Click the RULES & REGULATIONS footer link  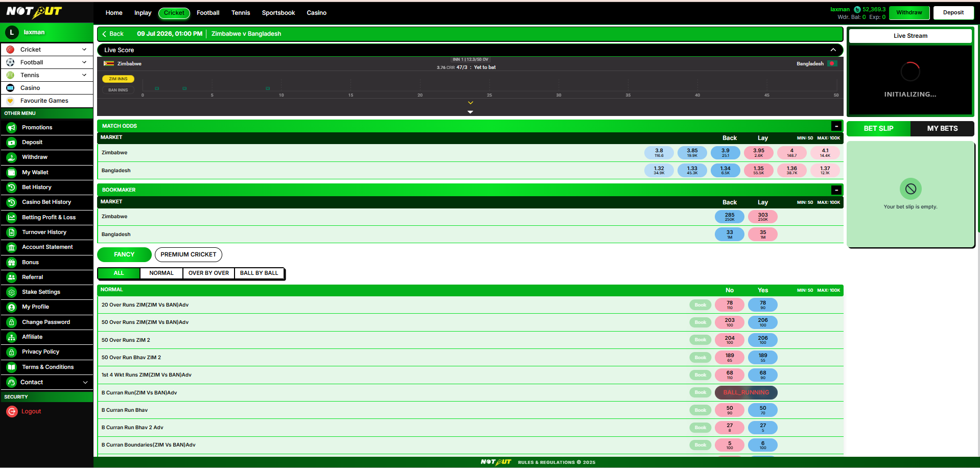(556, 462)
